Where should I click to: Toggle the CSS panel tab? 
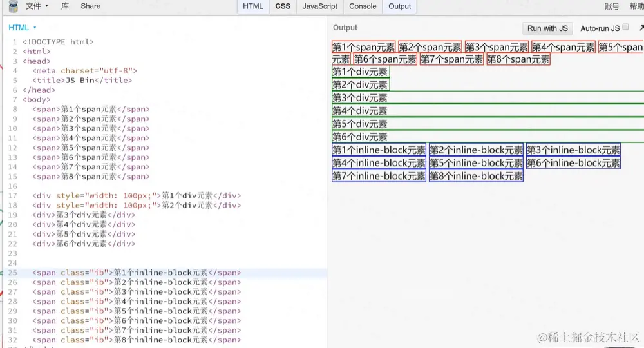283,6
